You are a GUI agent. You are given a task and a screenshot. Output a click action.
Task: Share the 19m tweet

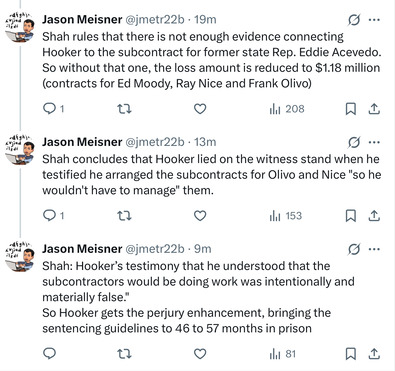374,109
